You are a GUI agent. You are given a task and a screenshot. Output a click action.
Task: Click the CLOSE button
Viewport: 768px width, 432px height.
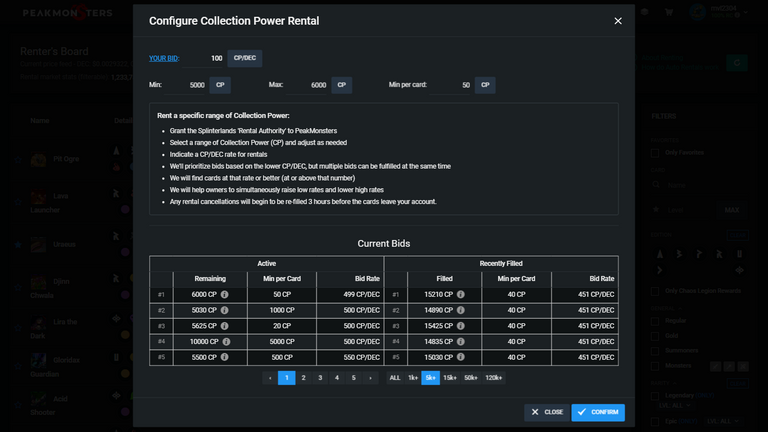[547, 412]
